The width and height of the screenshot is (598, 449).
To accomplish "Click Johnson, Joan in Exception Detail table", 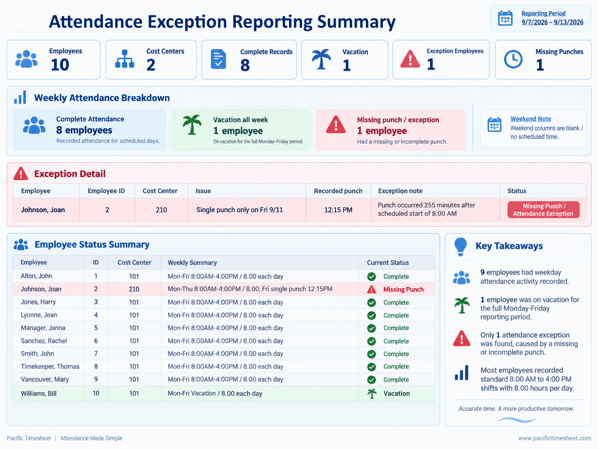I will [x=43, y=210].
